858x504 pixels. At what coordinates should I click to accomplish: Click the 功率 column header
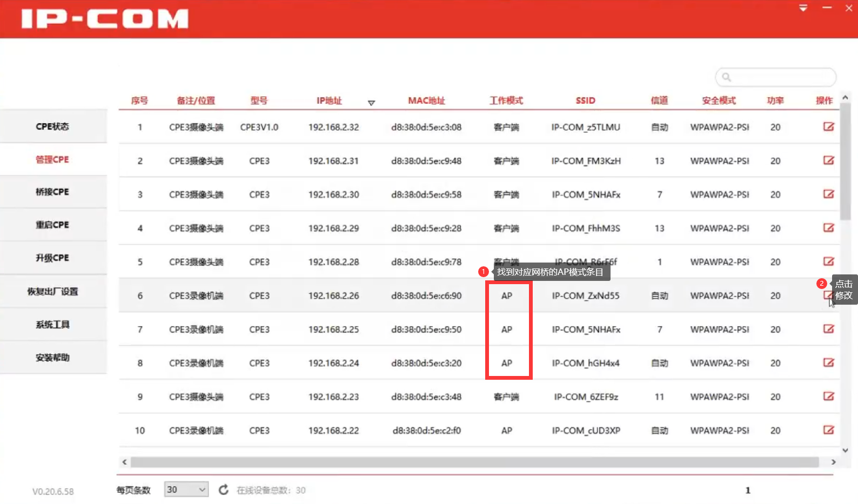click(x=775, y=100)
